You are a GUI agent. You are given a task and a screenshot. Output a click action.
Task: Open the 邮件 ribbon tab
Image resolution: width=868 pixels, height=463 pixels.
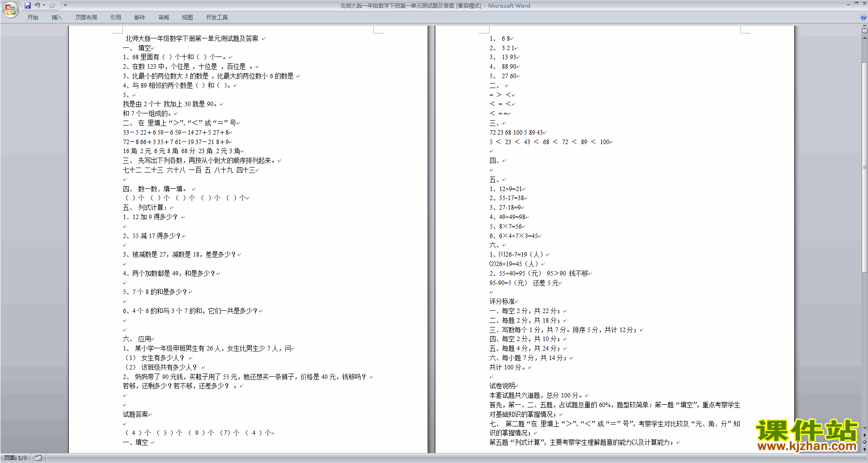point(140,18)
